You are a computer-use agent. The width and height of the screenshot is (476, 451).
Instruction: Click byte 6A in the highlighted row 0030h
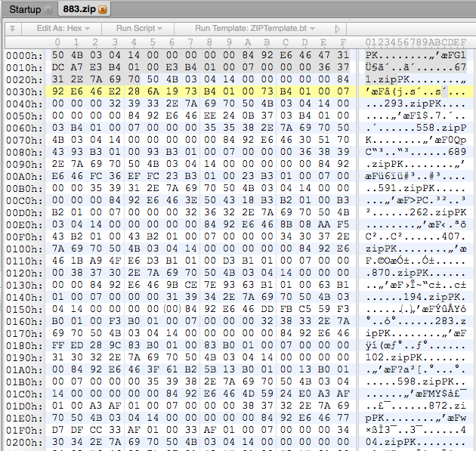click(153, 91)
